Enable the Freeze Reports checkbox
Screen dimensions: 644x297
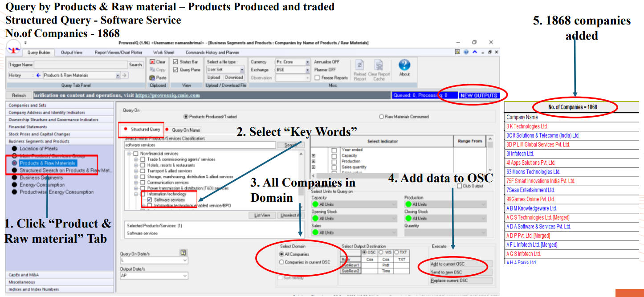coord(317,77)
